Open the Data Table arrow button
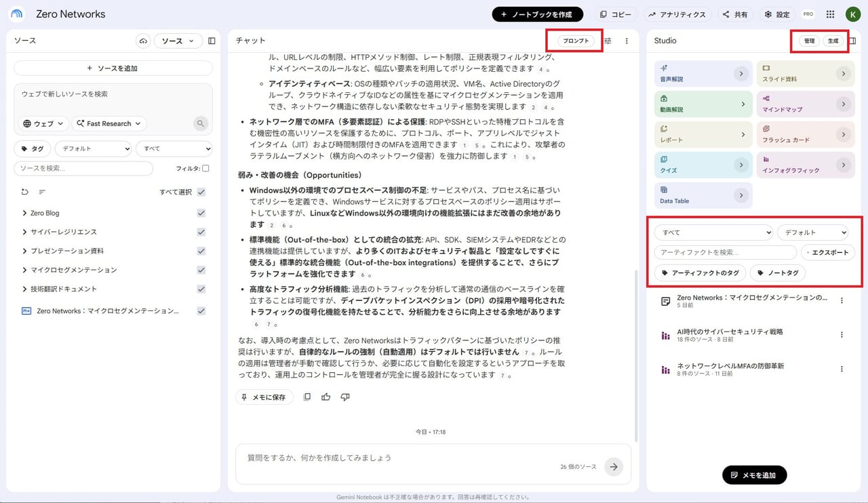Image resolution: width=868 pixels, height=503 pixels. pos(741,195)
